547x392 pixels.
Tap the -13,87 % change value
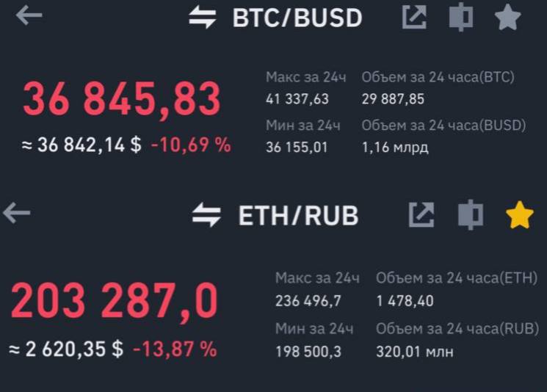click(175, 349)
